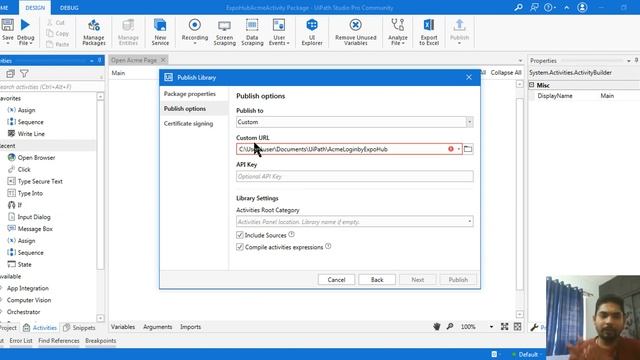
Task: Uncheck Include Sources
Action: [x=240, y=235]
